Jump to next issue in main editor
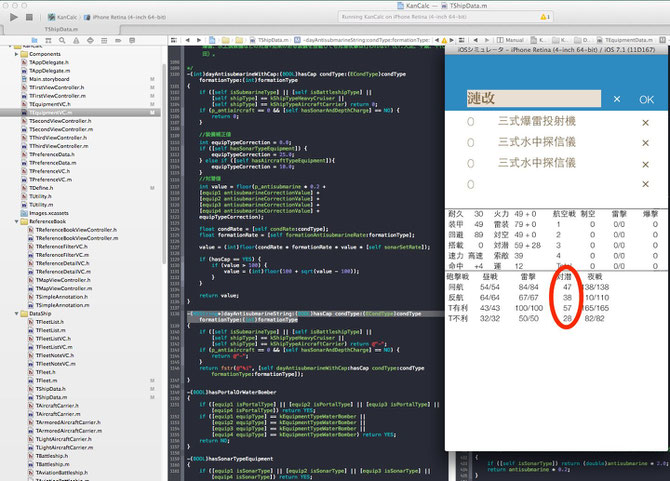This screenshot has height=481, width=670. [x=451, y=40]
